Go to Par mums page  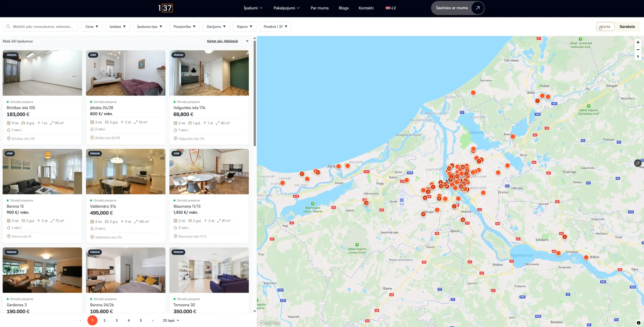[319, 8]
